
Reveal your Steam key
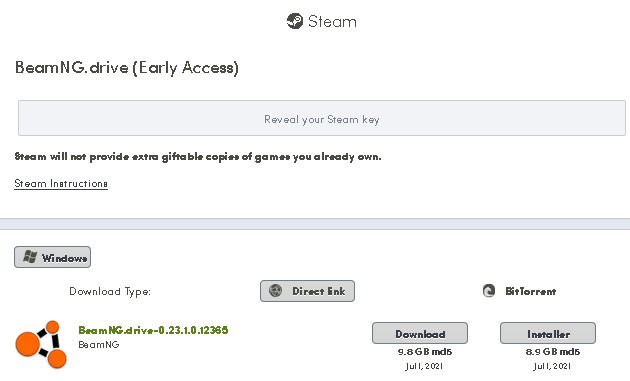322,118
